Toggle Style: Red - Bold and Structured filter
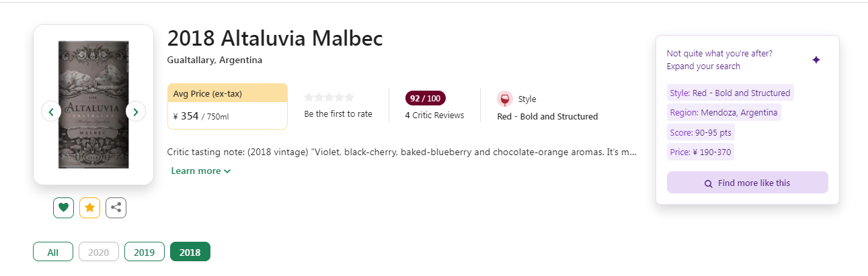The height and width of the screenshot is (276, 868). pos(730,93)
